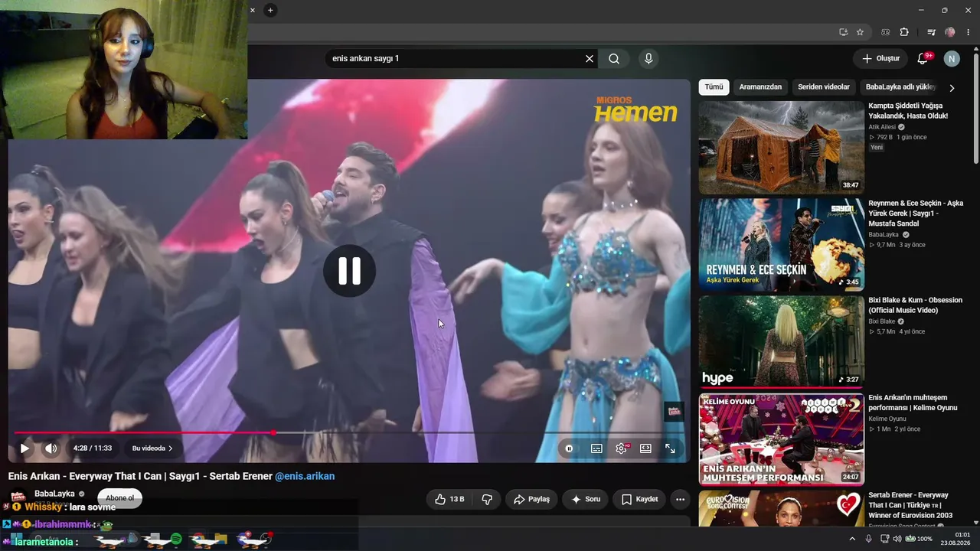The image size is (980, 551).
Task: Open the Kampta Şiddetli Yağışa video thumbnail
Action: [x=781, y=148]
